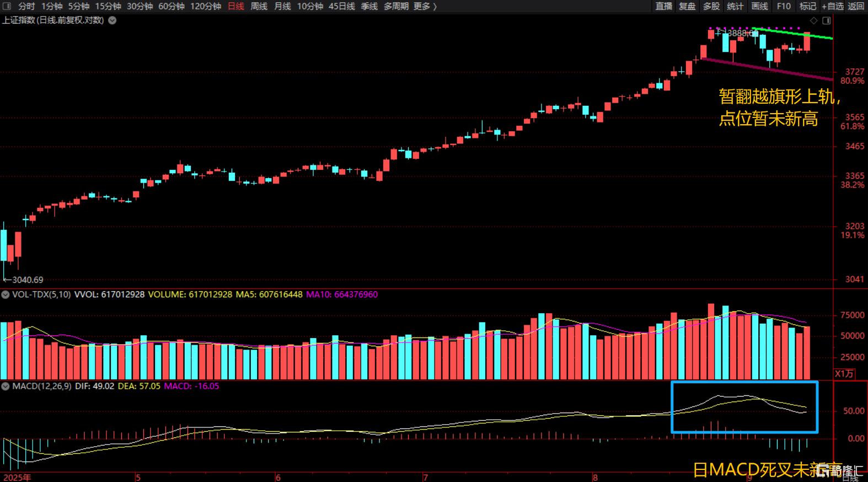Open the 多周期 multi-period view
This screenshot has height=482, width=868.
396,6
